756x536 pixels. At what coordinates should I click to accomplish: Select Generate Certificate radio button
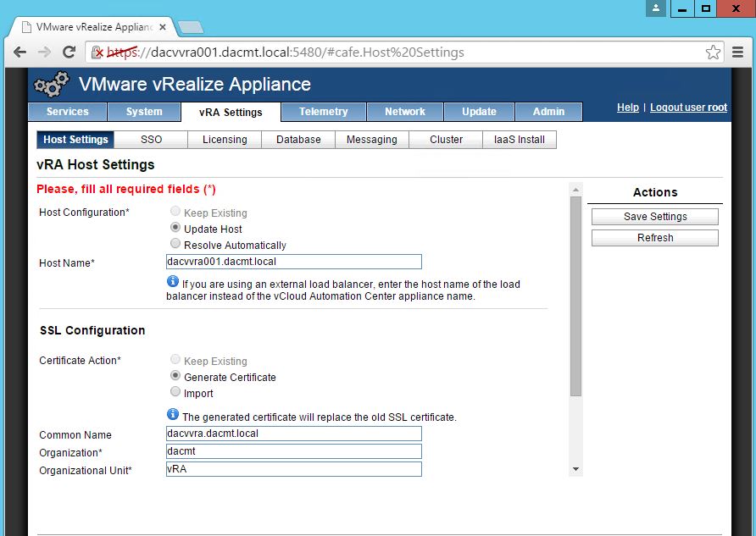tap(175, 376)
